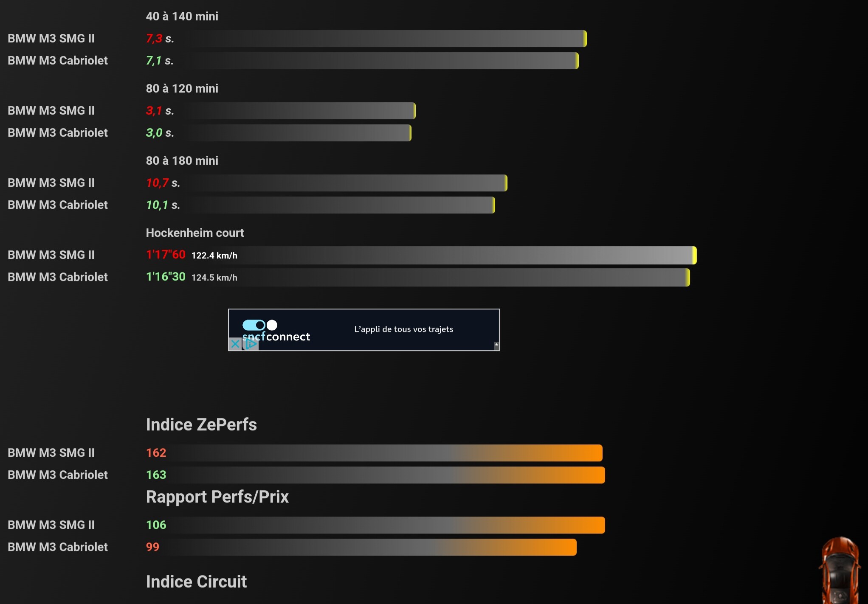
Task: Click the sncf connect logo in ad banner
Action: click(x=276, y=331)
